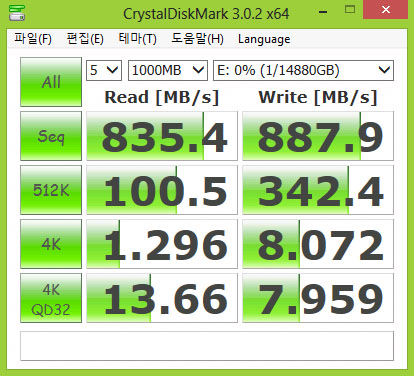The width and height of the screenshot is (414, 376).
Task: Start the 4K random test
Action: [x=51, y=244]
